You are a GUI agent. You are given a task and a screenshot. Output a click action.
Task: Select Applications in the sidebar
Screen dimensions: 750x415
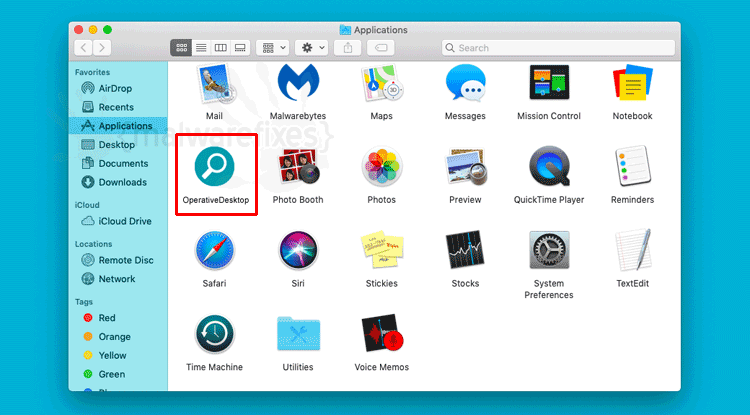tap(118, 126)
